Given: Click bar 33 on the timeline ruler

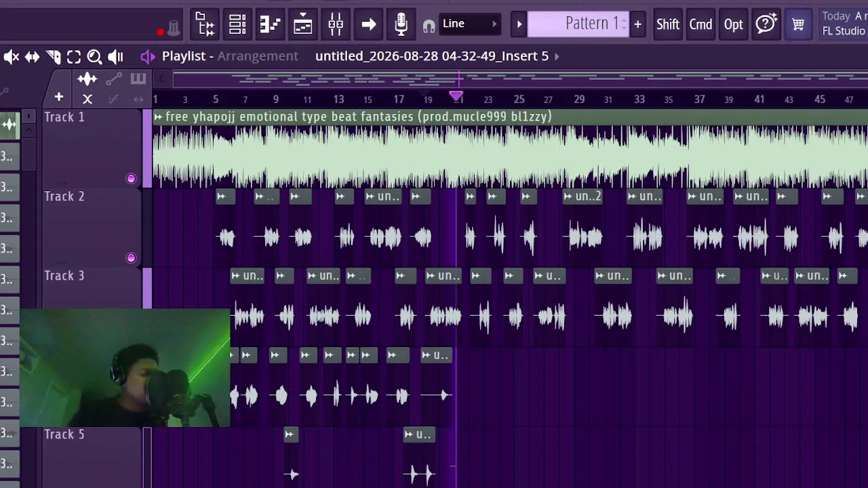Looking at the screenshot, I should click(639, 100).
